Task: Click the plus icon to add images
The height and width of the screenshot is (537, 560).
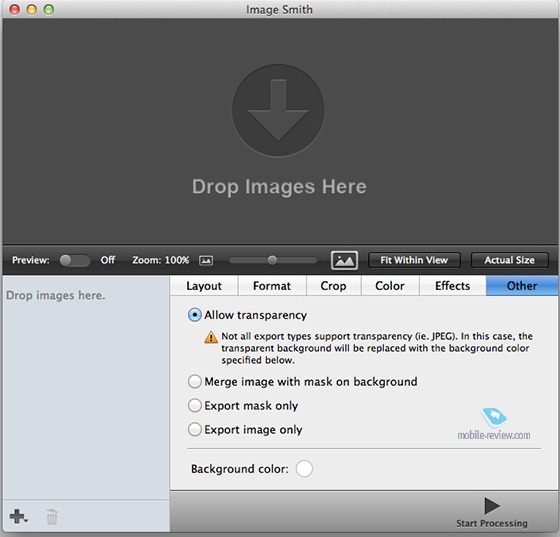Action: click(x=16, y=516)
